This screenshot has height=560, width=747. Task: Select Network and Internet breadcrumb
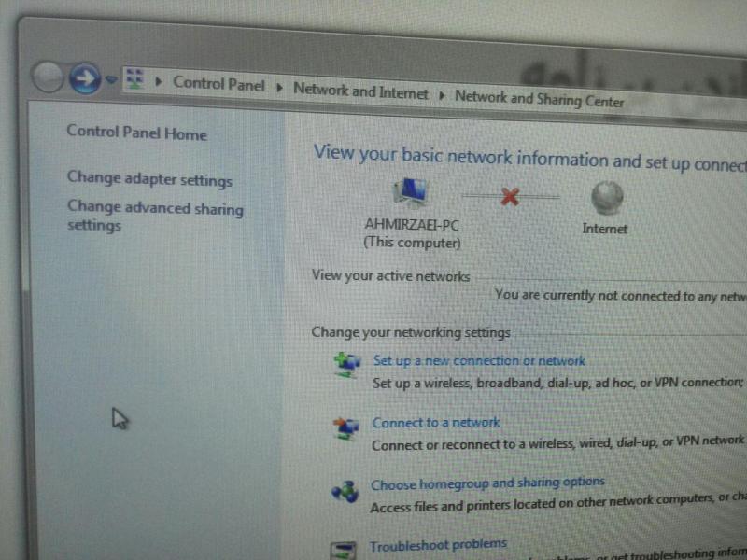(360, 91)
